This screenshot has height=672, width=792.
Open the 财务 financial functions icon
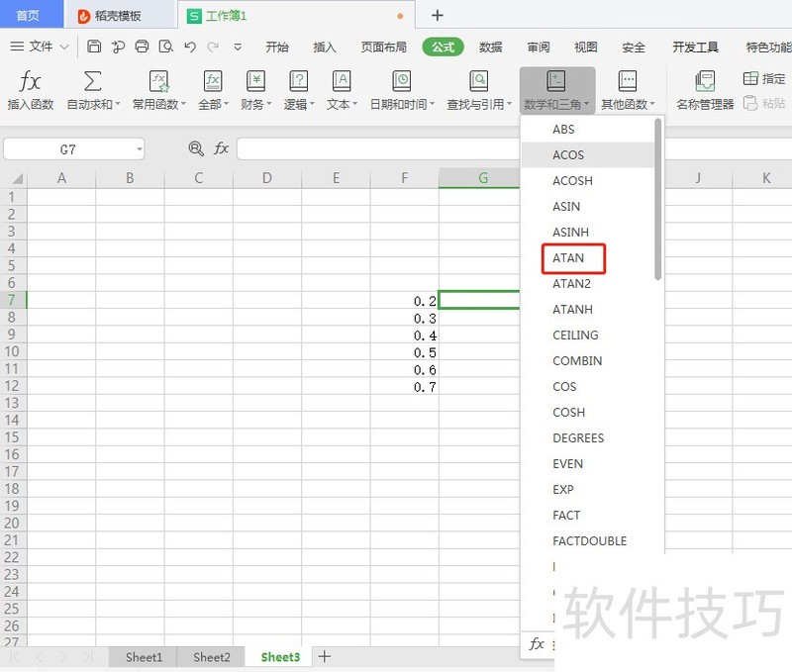(255, 82)
